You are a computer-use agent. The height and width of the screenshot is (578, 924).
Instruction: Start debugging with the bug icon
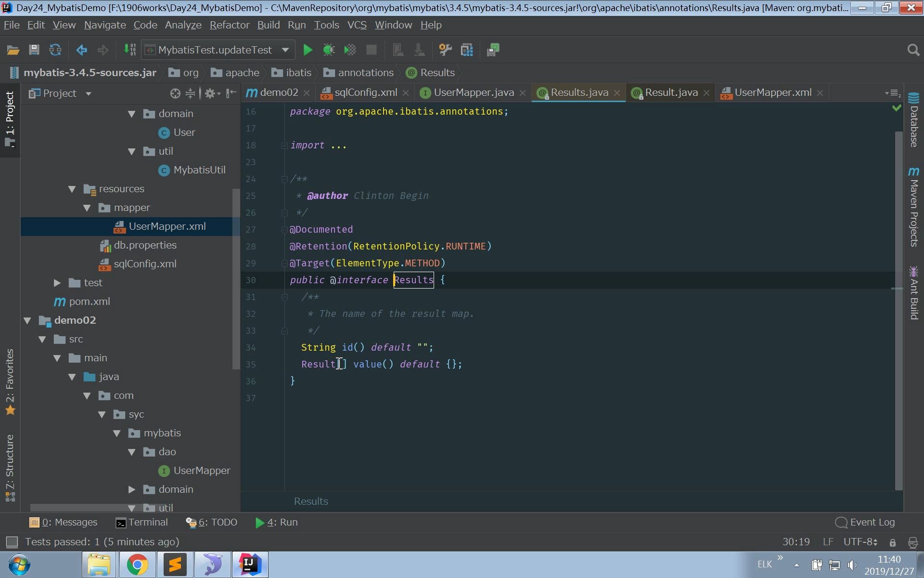coord(329,50)
